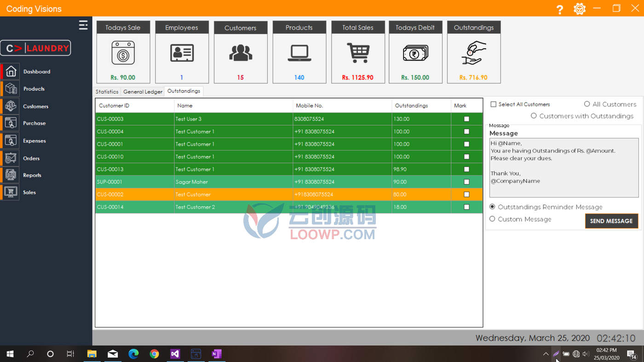The image size is (644, 362).
Task: Select Customers with Outstandings radio button
Action: click(534, 116)
